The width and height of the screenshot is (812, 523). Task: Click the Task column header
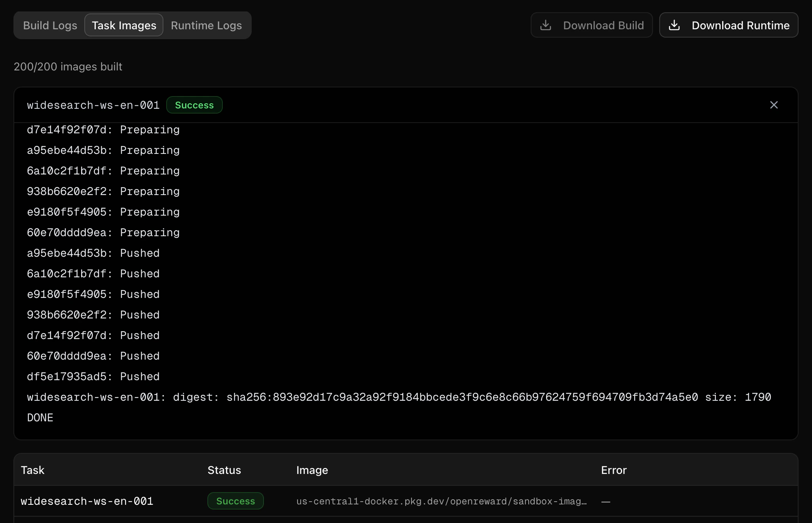click(33, 470)
